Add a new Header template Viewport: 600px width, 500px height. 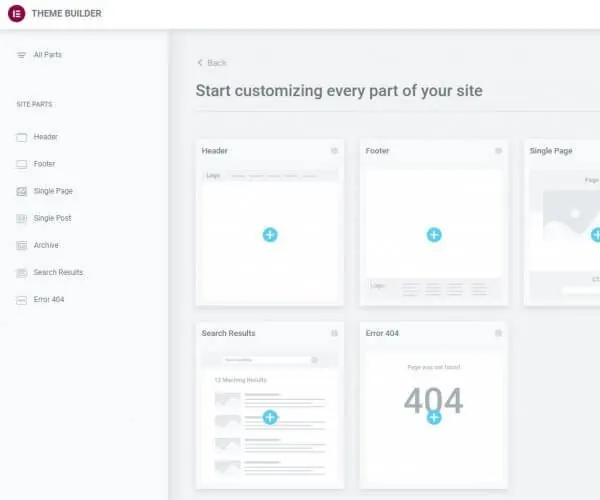click(x=270, y=235)
